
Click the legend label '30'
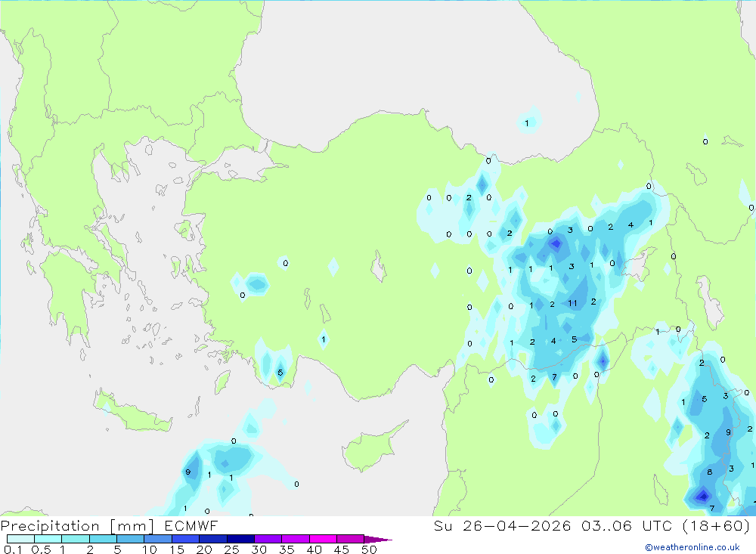[x=259, y=549]
